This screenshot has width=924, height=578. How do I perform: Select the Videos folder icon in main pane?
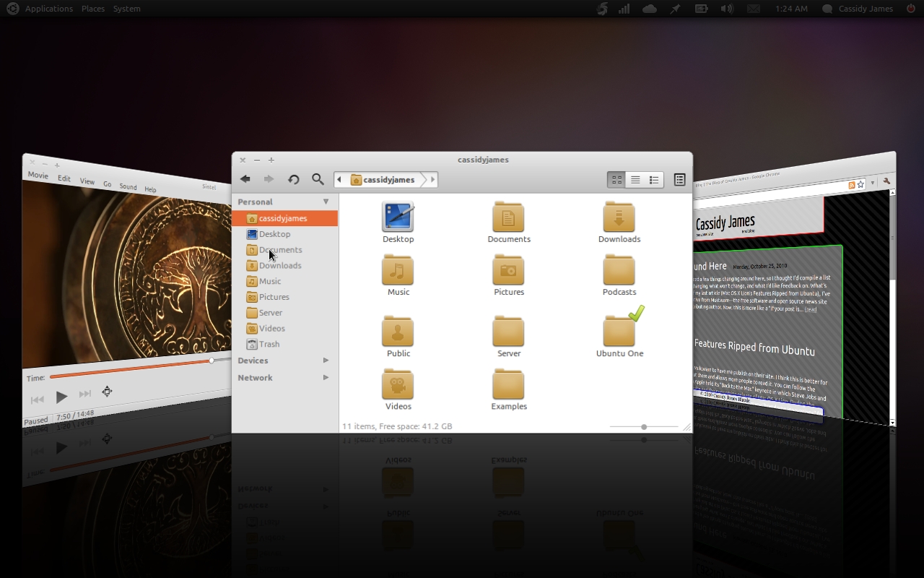(398, 384)
